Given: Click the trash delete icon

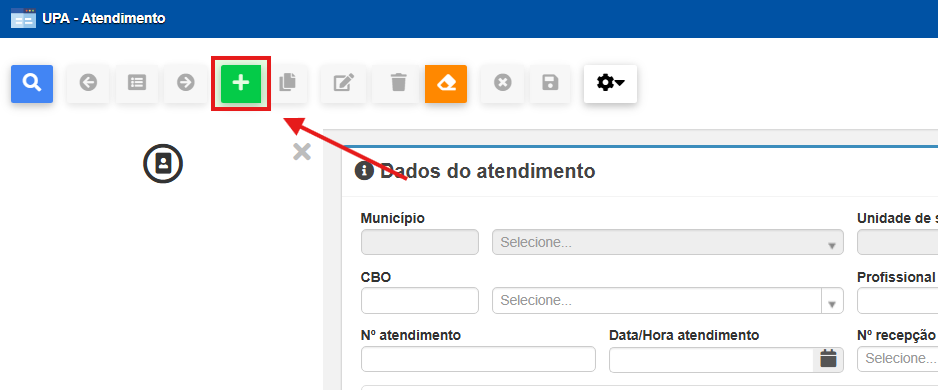Looking at the screenshot, I should (x=398, y=83).
